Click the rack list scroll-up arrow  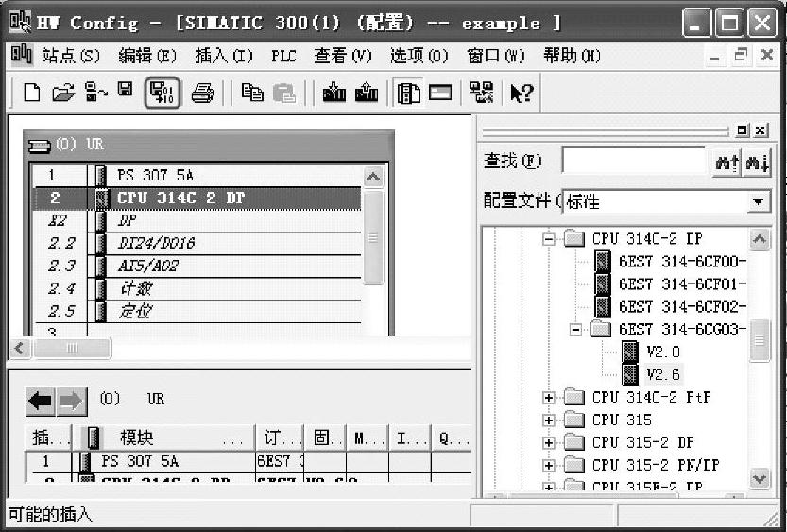click(373, 177)
